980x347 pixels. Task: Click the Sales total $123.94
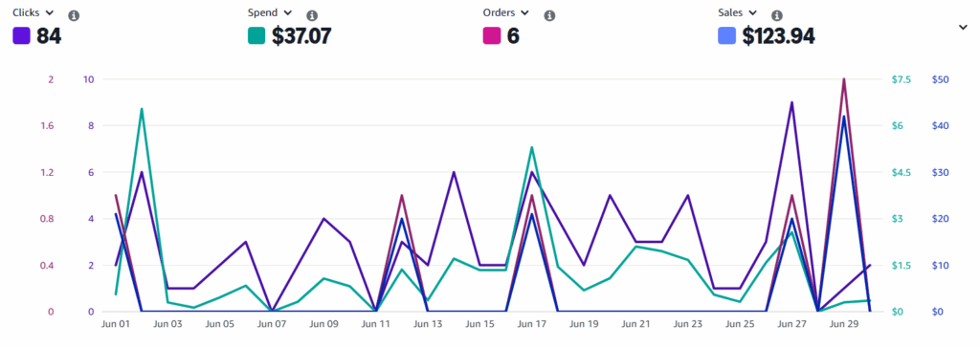779,36
